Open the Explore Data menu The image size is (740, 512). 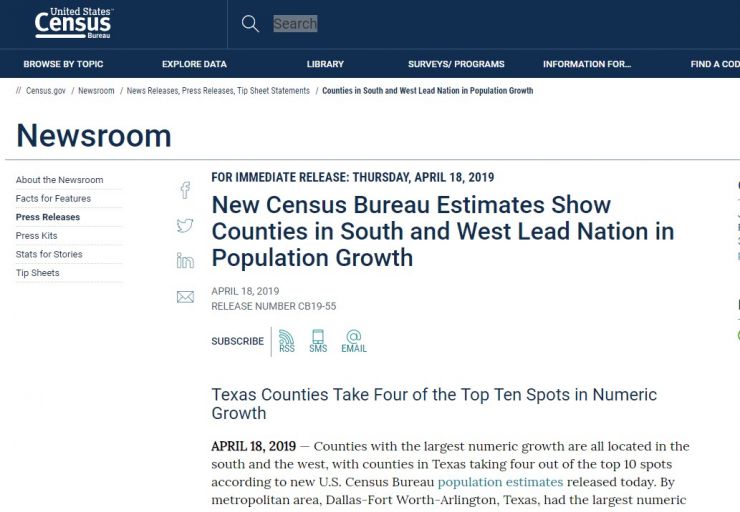[194, 64]
